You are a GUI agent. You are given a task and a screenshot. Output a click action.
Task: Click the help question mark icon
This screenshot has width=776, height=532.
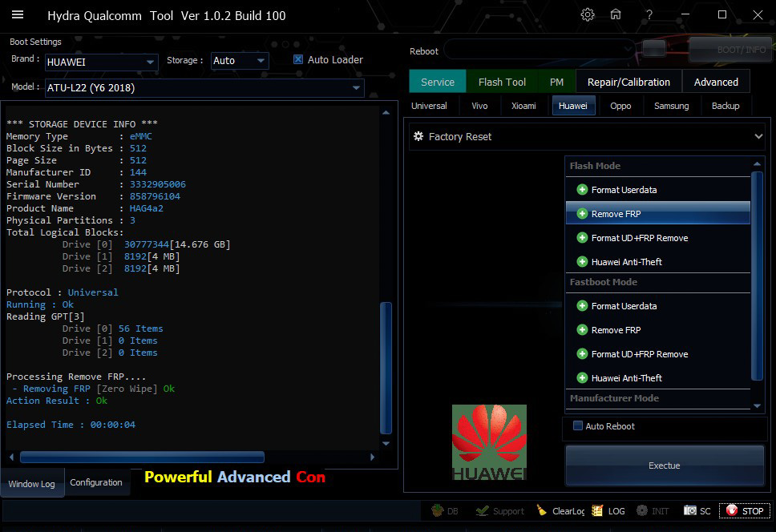(x=649, y=15)
